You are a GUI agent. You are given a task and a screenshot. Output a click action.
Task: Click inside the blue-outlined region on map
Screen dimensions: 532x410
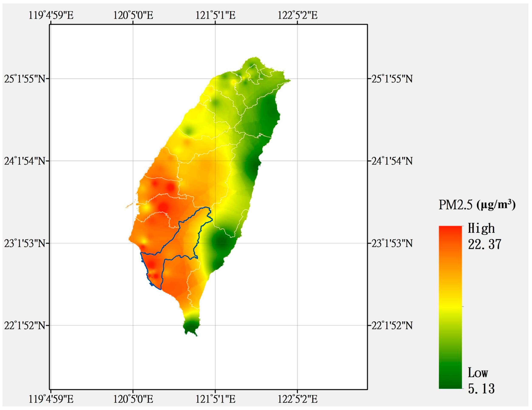183,244
